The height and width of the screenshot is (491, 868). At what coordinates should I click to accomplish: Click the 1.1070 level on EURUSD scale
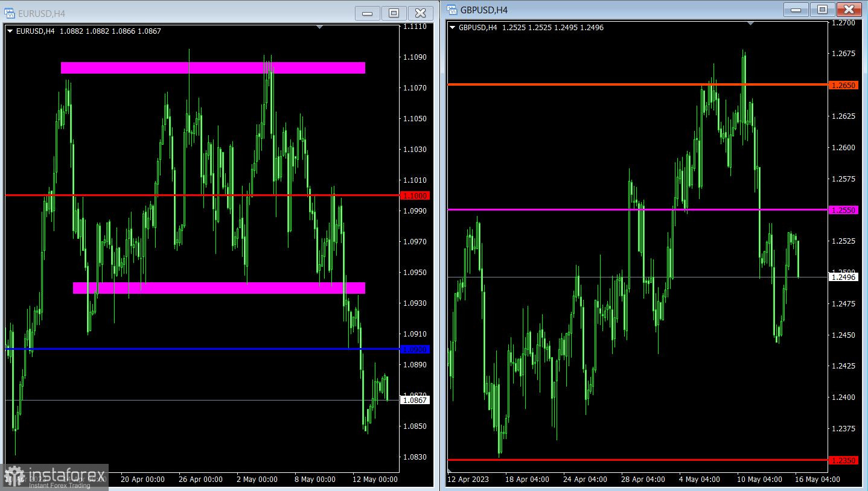pyautogui.click(x=415, y=88)
